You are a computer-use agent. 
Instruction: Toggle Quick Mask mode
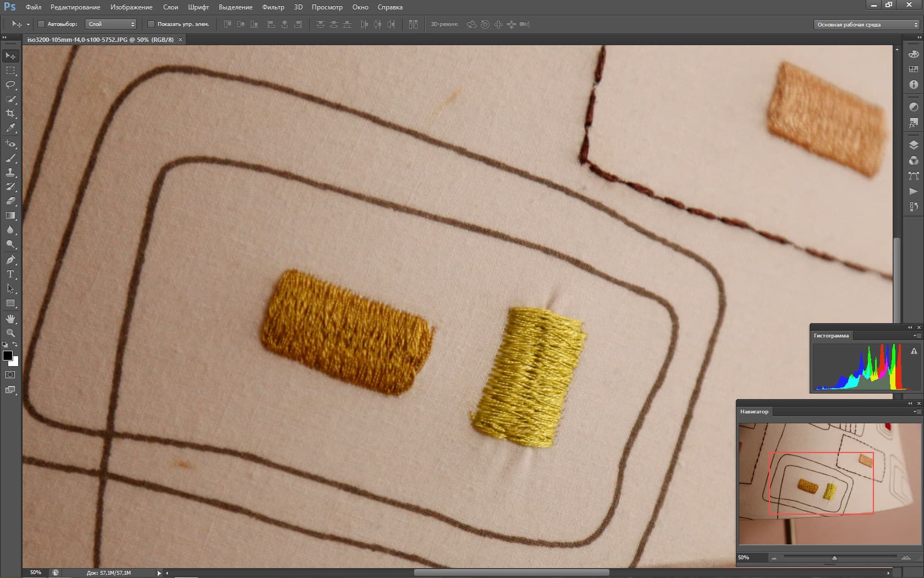[10, 375]
